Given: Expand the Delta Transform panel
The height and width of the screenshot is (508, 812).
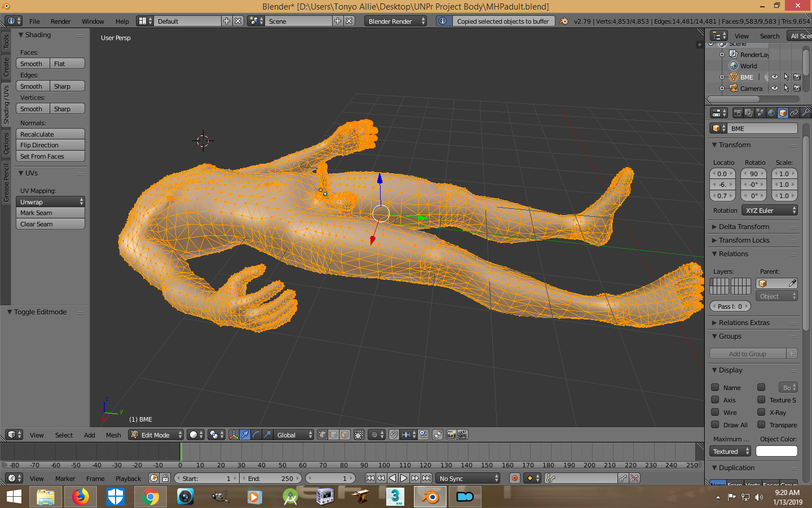Looking at the screenshot, I should point(743,226).
